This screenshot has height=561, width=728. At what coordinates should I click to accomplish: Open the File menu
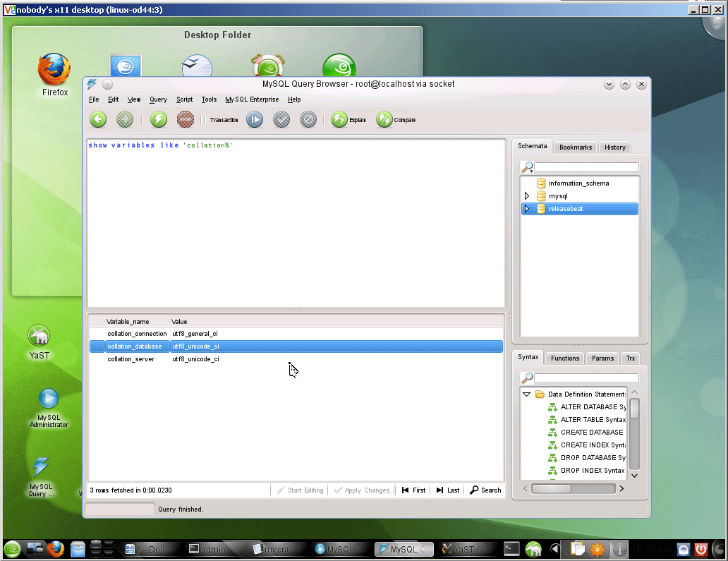click(94, 99)
